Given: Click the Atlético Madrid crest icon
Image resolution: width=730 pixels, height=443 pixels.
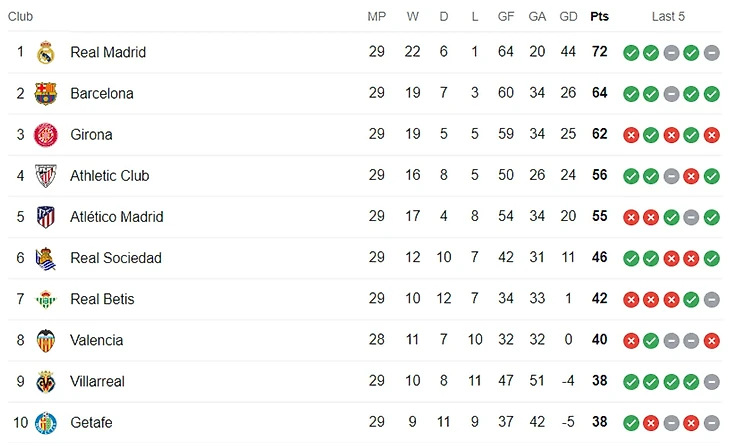Looking at the screenshot, I should click(46, 217).
